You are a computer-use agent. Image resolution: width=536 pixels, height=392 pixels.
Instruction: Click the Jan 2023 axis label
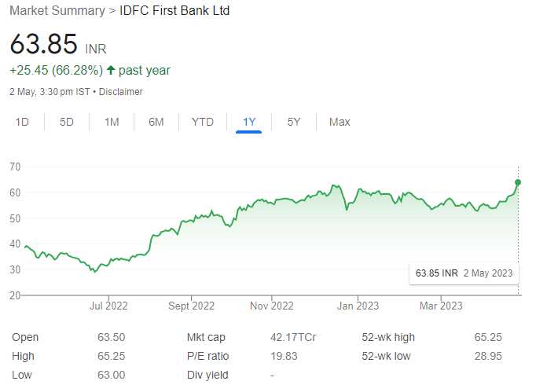pos(358,306)
